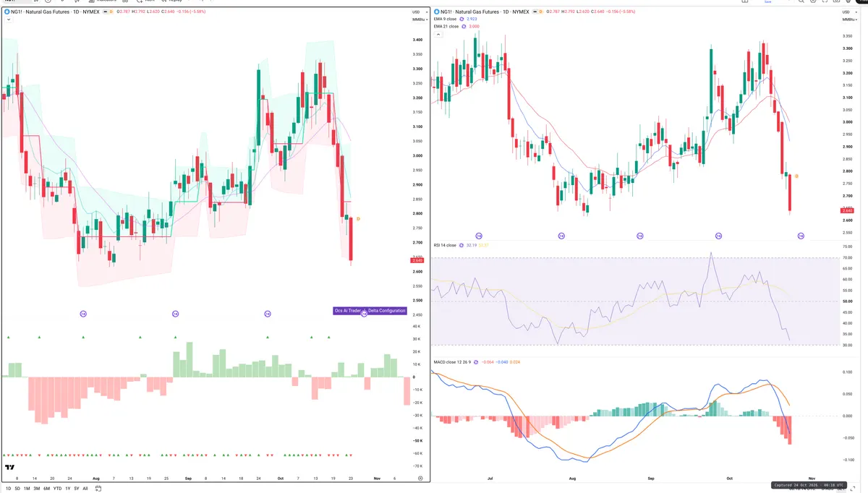Select the YTD range at the bottom bar
The width and height of the screenshot is (868, 493).
(57, 488)
